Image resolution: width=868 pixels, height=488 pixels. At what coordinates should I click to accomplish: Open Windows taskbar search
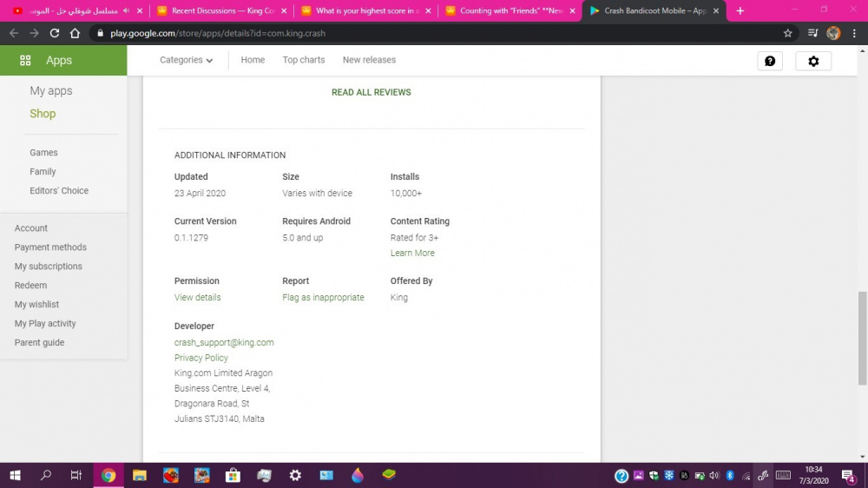(46, 475)
